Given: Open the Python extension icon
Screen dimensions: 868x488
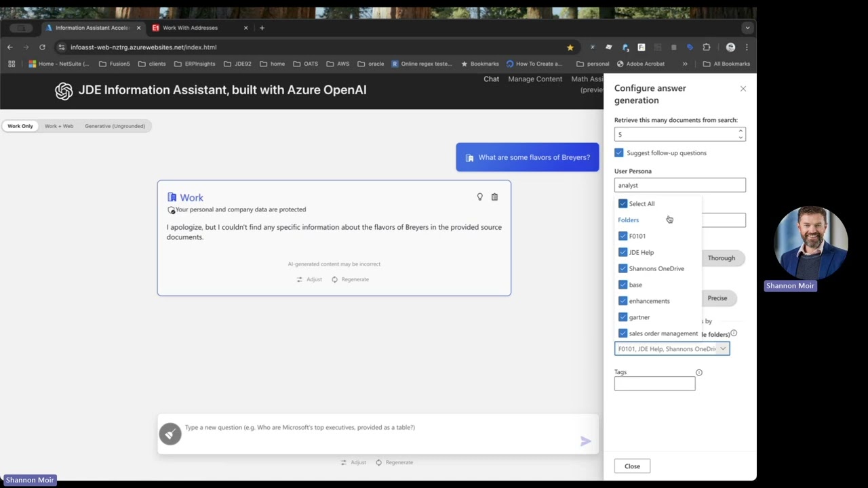Looking at the screenshot, I should coord(625,47).
